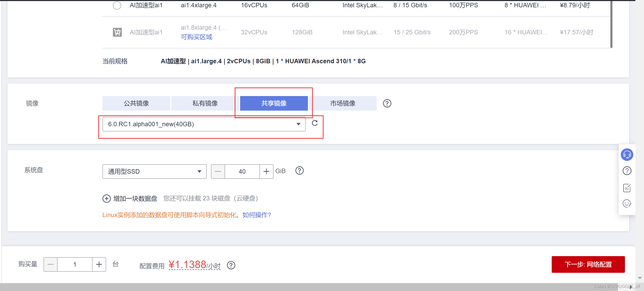644x291 pixels.
Task: Click the help icon next to image tabs
Action: tap(387, 103)
